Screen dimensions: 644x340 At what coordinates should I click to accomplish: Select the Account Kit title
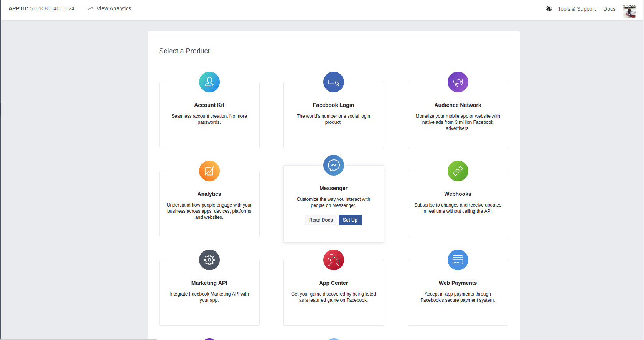click(x=209, y=105)
